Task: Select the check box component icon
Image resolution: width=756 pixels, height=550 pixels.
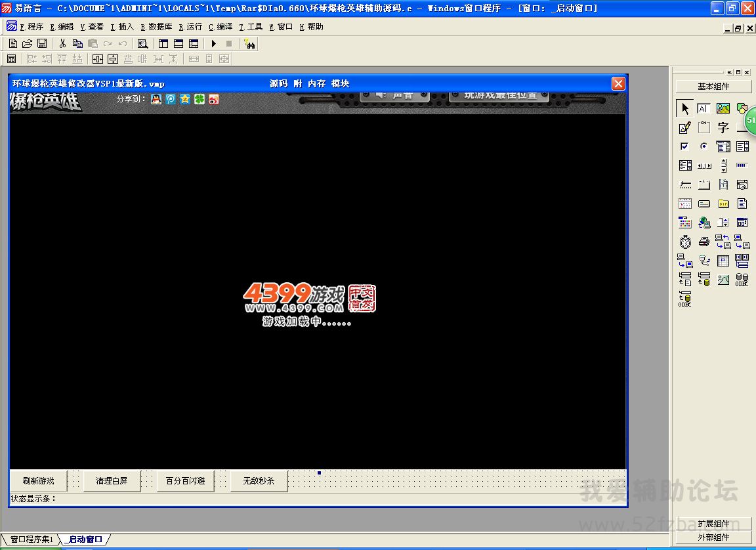Action: point(684,146)
